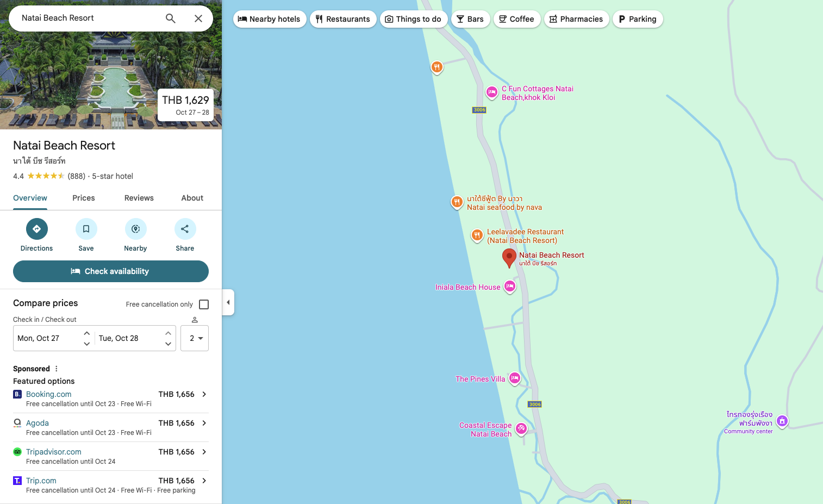Click the (888) reviews count

(77, 176)
